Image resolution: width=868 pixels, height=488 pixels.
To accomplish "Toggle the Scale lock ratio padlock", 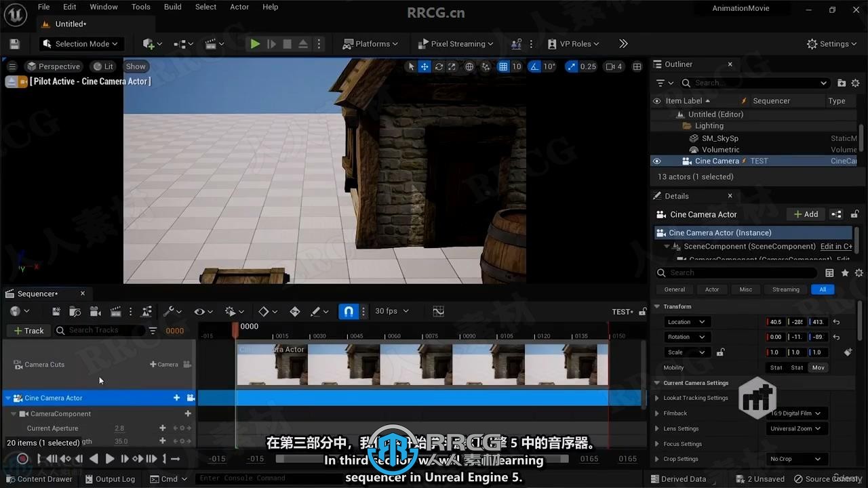I will click(720, 352).
